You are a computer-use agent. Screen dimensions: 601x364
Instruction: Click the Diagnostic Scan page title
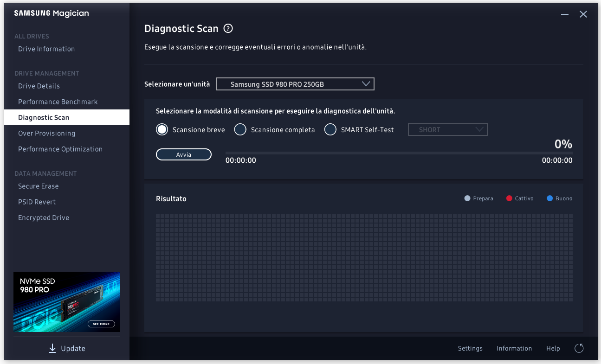[181, 29]
